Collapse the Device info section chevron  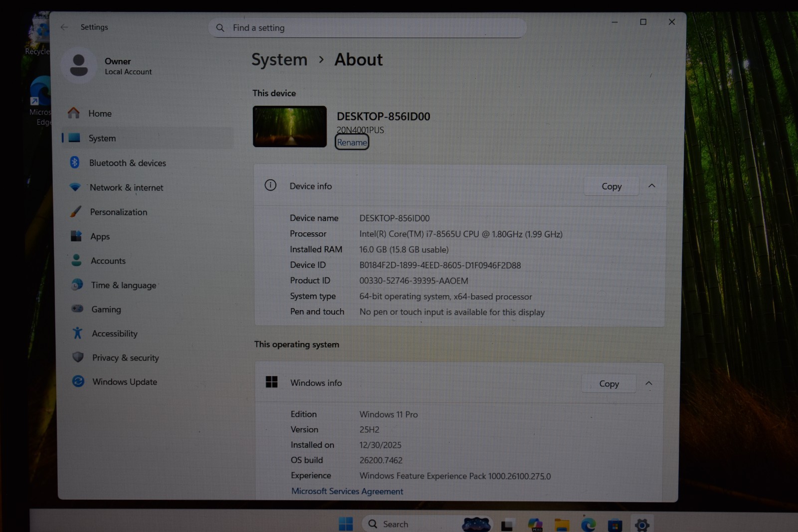(652, 185)
